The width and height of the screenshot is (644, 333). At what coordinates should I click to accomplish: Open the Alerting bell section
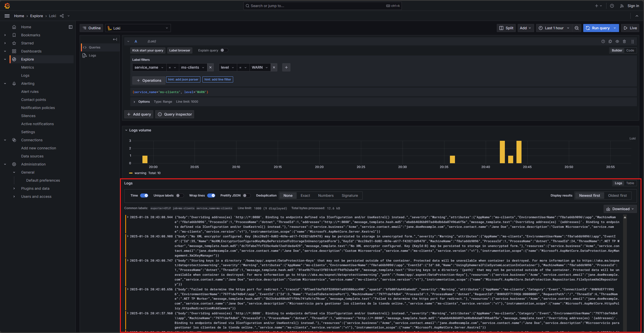[14, 84]
